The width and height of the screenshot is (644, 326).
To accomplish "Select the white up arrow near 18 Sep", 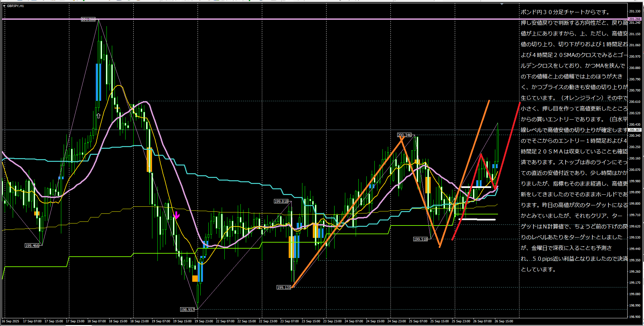I will click(98, 116).
